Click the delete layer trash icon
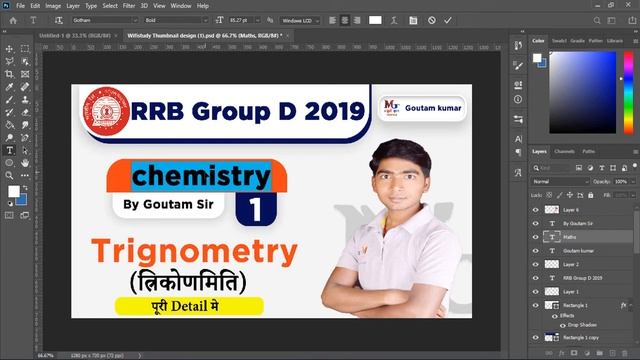The image size is (640, 360). coord(625,353)
